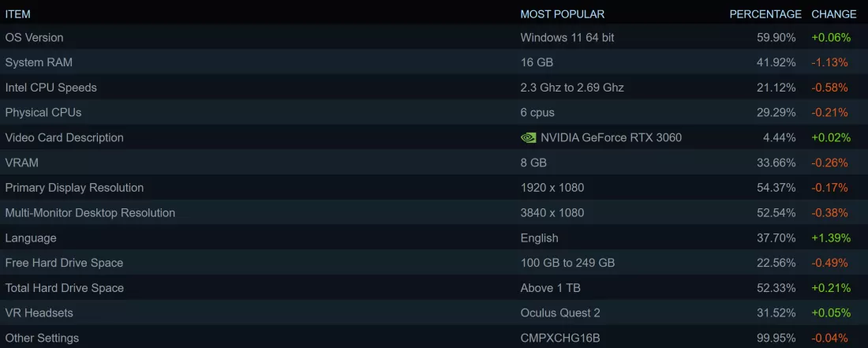Click the MOST POPULAR column header
868x348 pixels.
(563, 14)
